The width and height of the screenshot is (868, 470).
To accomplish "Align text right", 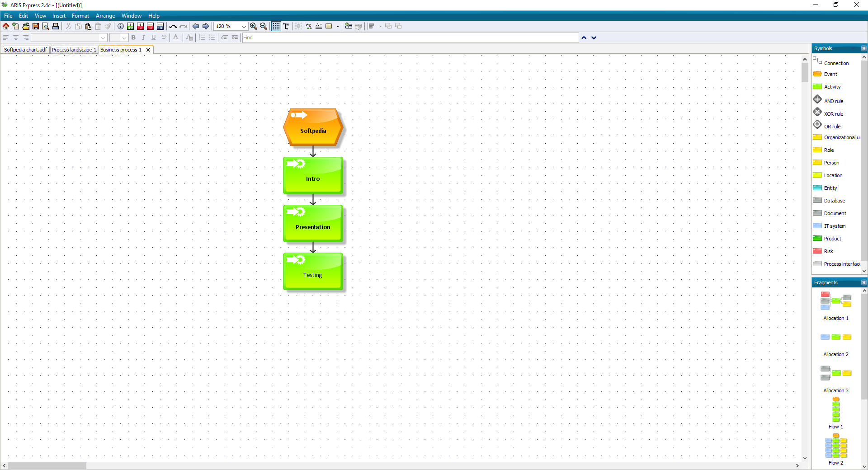I will (x=26, y=38).
